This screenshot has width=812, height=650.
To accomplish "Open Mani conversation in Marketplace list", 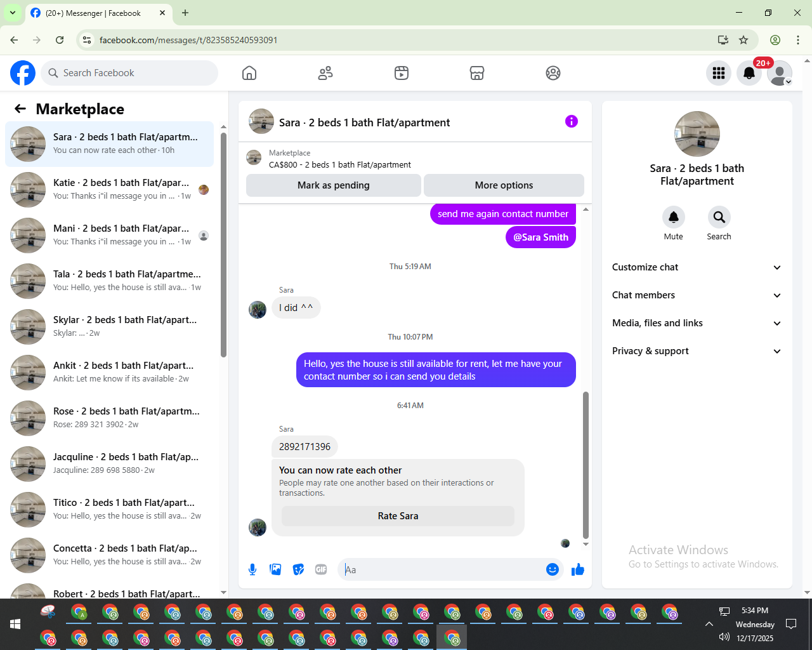I will coord(109,235).
